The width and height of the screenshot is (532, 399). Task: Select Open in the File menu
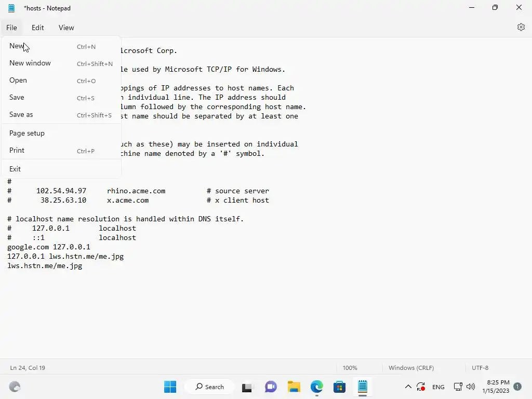61,81
